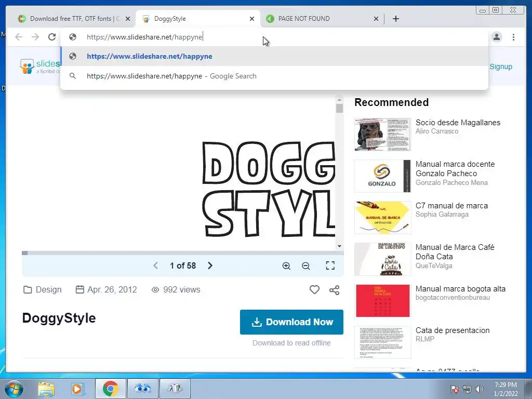This screenshot has width=532, height=399.
Task: Click the browser forward arrow
Action: click(35, 37)
